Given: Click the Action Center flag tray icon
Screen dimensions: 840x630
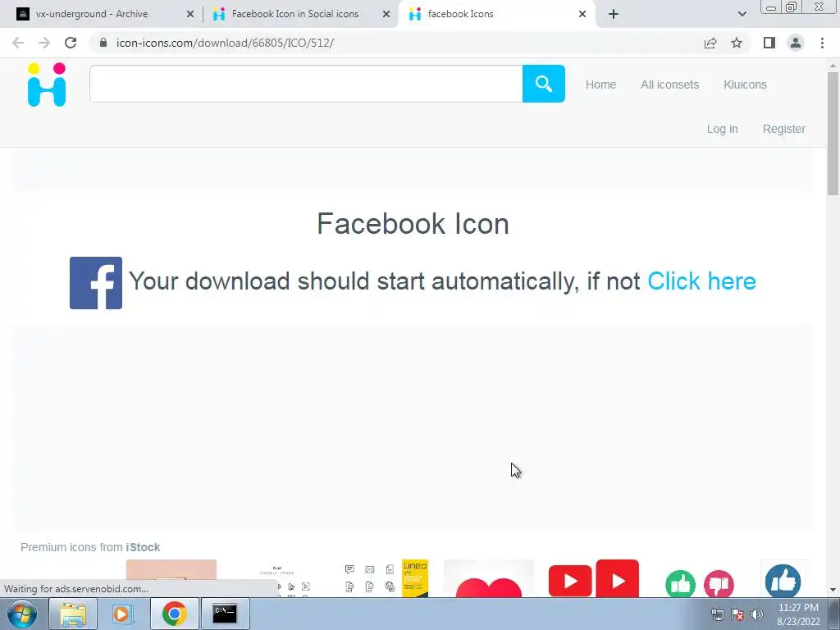Looking at the screenshot, I should pyautogui.click(x=737, y=614).
